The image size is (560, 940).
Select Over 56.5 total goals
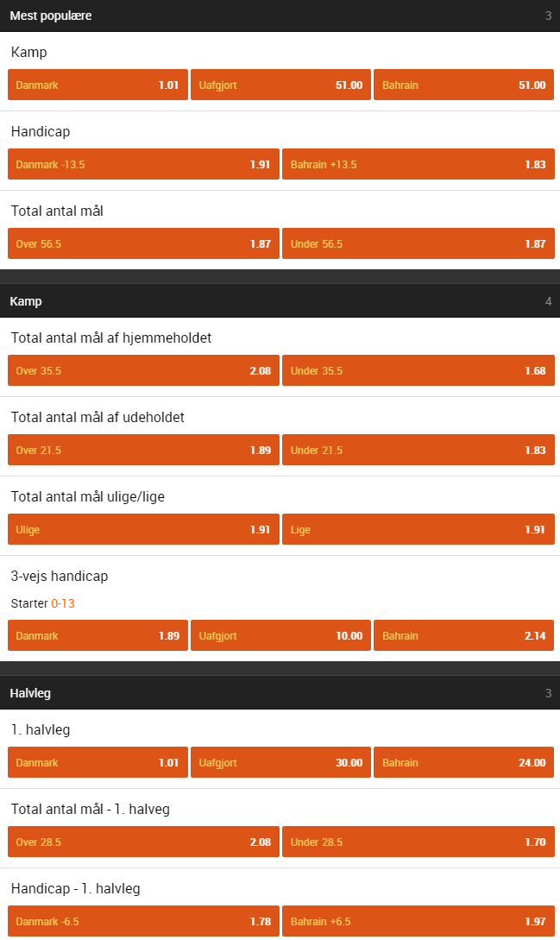click(x=143, y=244)
